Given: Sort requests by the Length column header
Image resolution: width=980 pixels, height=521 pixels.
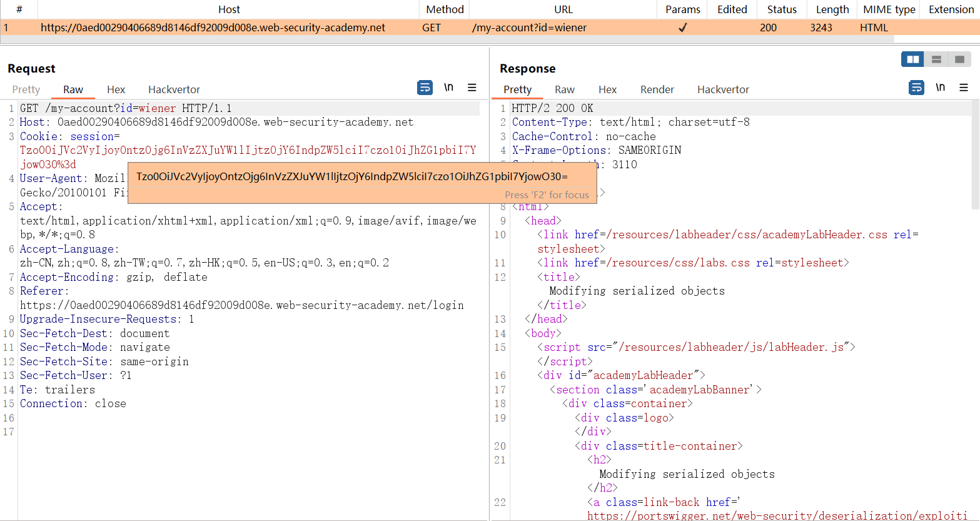Looking at the screenshot, I should point(832,9).
